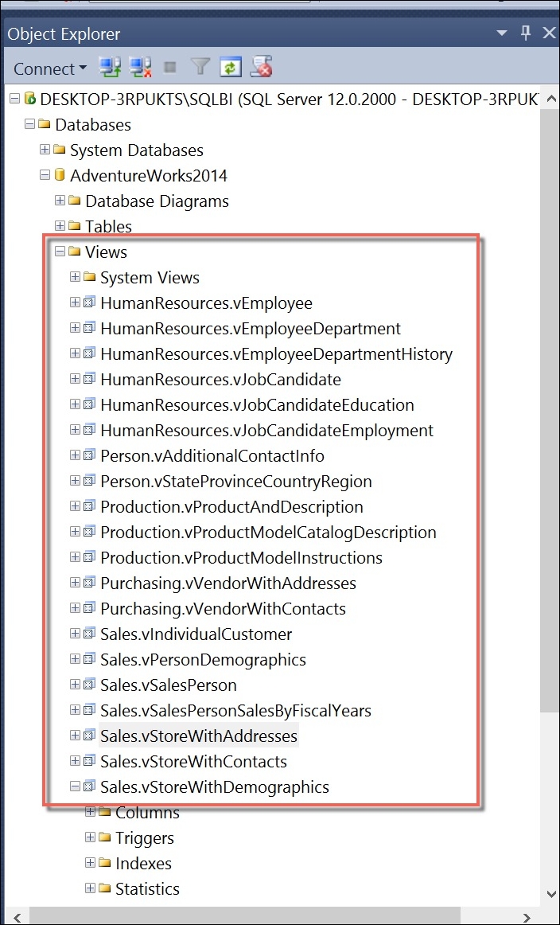Click the Sales.vStoreWithContacts view icon

click(x=88, y=761)
